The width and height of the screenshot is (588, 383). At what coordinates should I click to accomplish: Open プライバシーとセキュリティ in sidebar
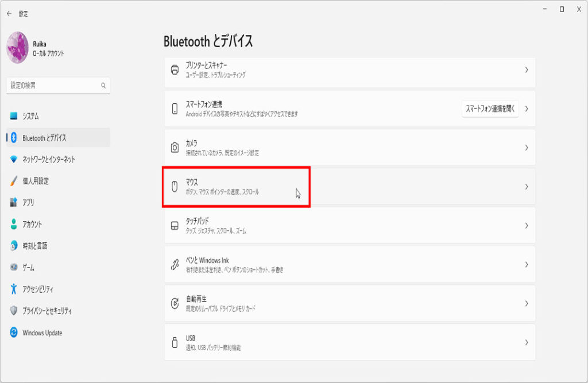47,311
